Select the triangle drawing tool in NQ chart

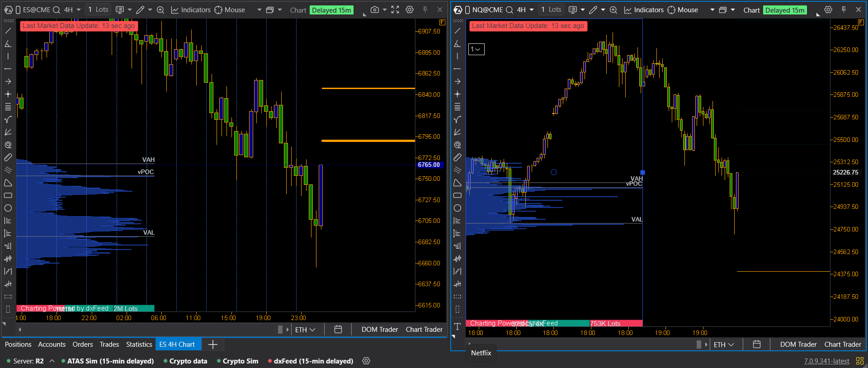click(x=458, y=183)
